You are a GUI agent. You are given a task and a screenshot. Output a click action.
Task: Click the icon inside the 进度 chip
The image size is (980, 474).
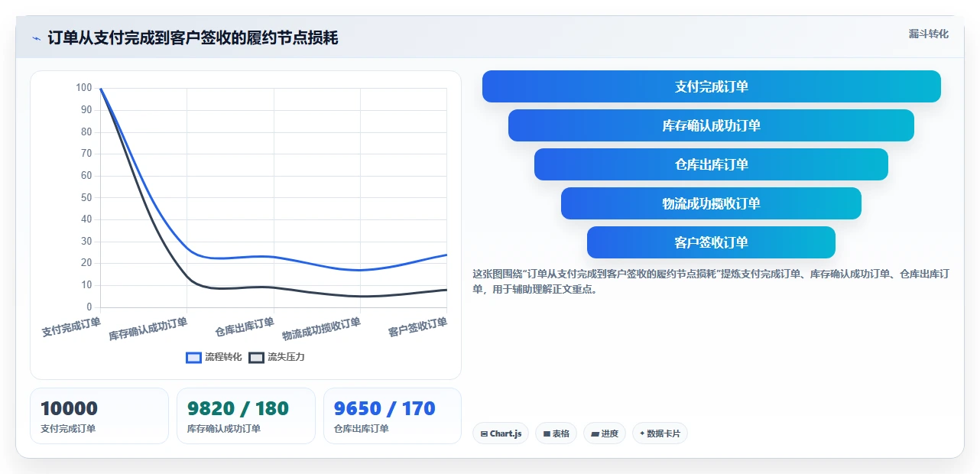tap(595, 433)
